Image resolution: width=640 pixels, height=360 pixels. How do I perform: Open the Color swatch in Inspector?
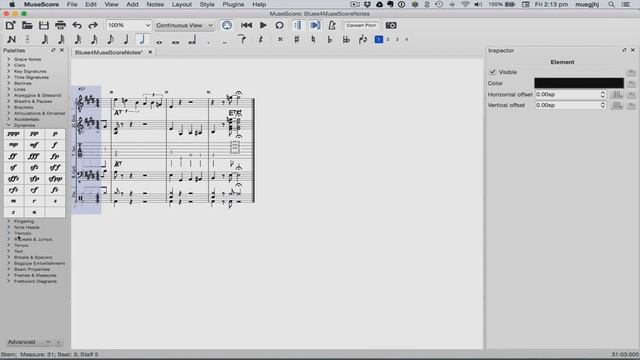579,83
